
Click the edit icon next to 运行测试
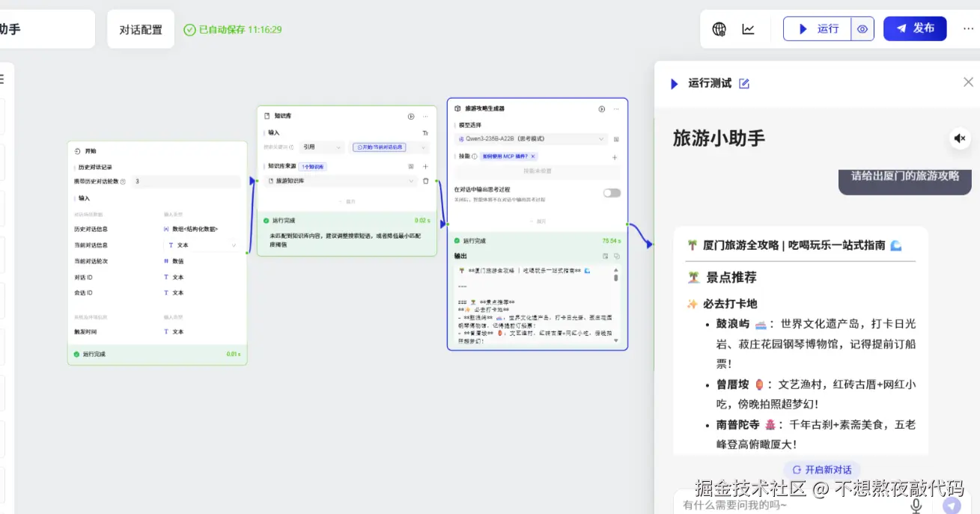tap(744, 83)
